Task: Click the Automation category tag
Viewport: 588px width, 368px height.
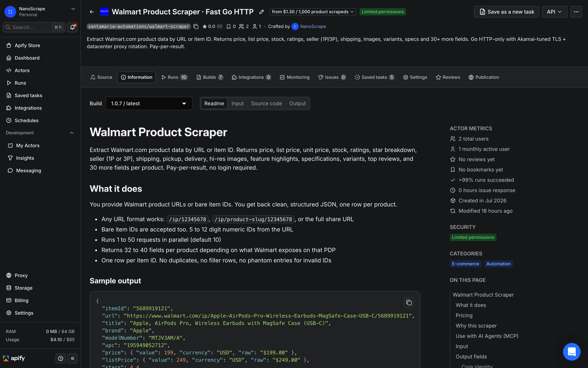Action: pos(498,264)
